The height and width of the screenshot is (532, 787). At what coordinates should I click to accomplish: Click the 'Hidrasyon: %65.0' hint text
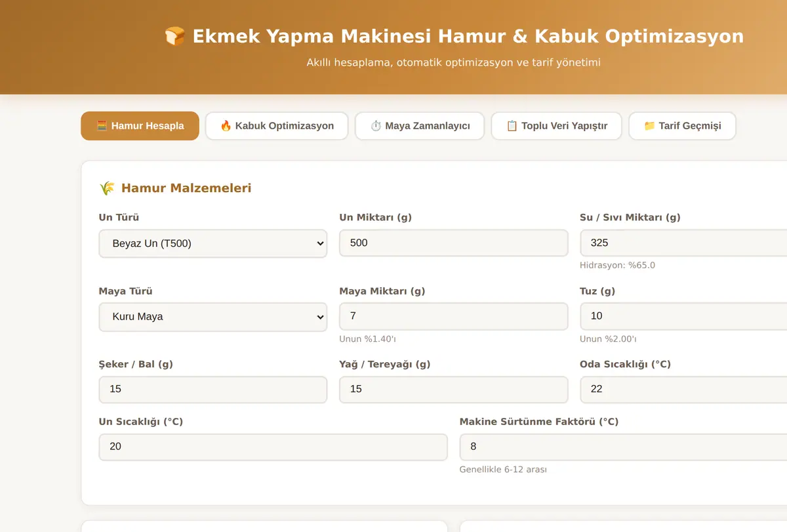point(617,266)
